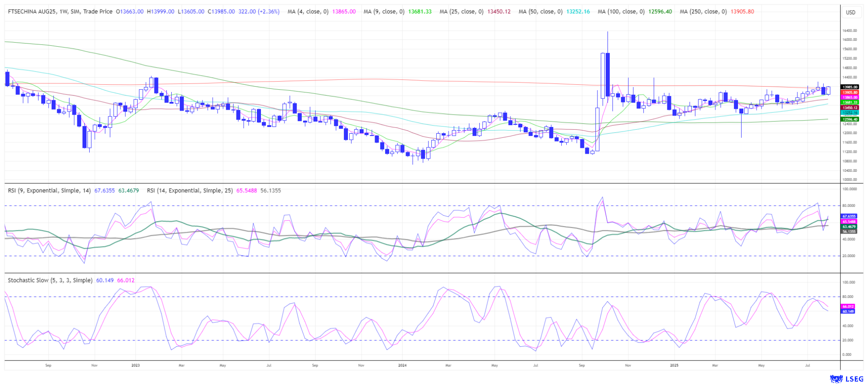This screenshot has height=384, width=868.
Task: Click the 2025 label on time axis
Action: point(674,365)
